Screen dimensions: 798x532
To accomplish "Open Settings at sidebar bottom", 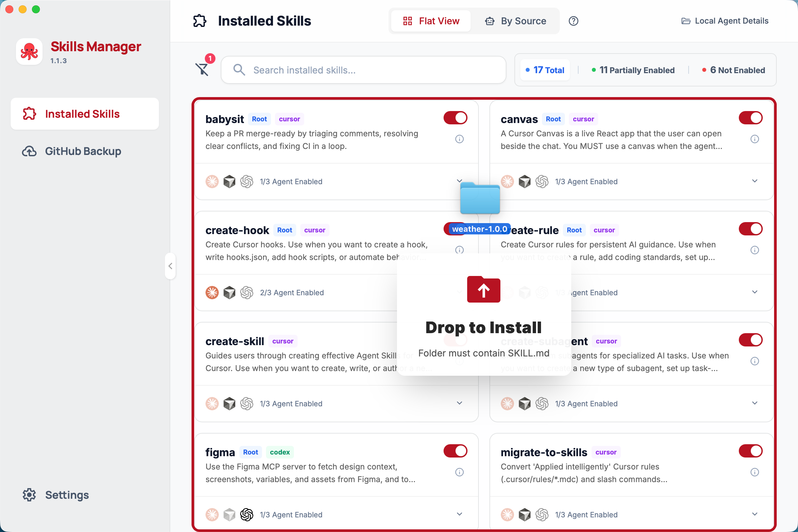I will 67,495.
